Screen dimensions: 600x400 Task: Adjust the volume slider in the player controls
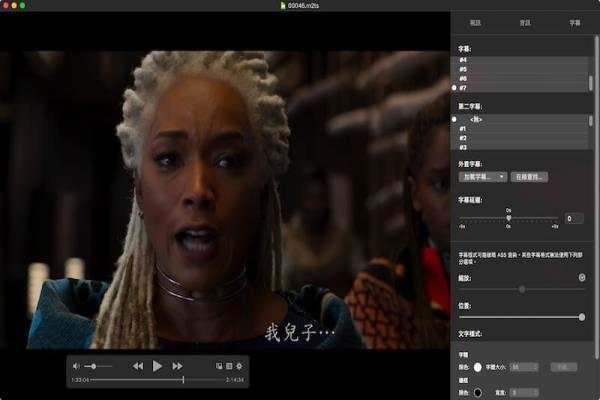click(98, 366)
